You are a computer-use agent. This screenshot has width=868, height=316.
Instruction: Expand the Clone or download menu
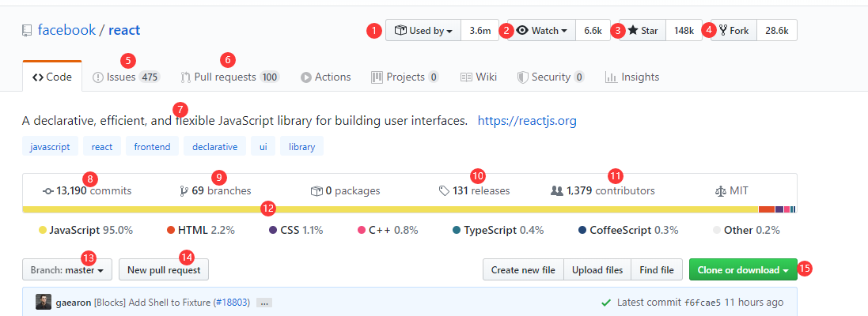[x=743, y=270]
